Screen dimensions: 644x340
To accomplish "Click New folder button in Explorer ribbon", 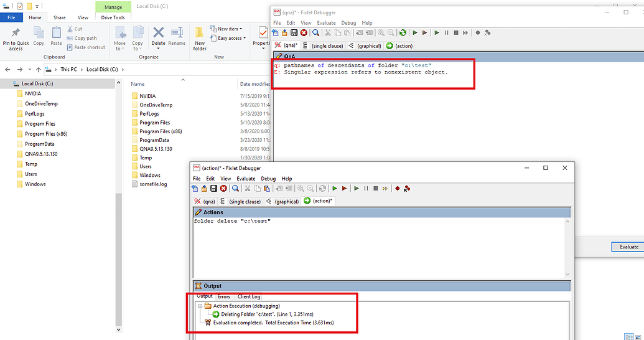I will point(200,39).
